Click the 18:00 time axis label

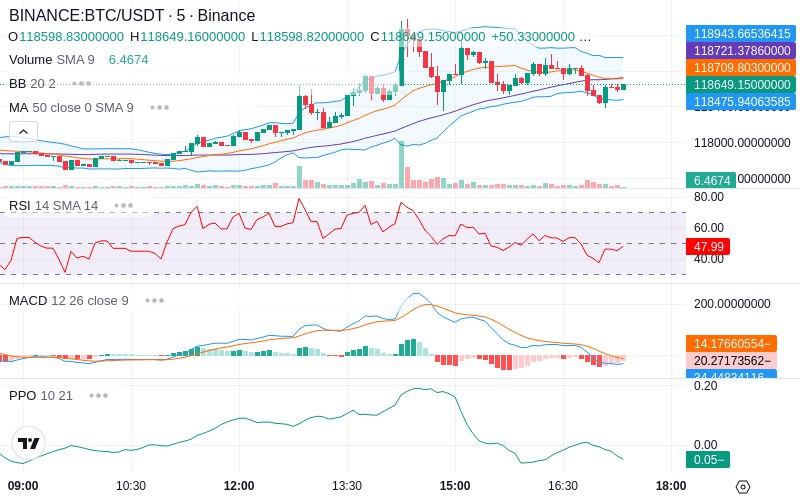tap(670, 485)
